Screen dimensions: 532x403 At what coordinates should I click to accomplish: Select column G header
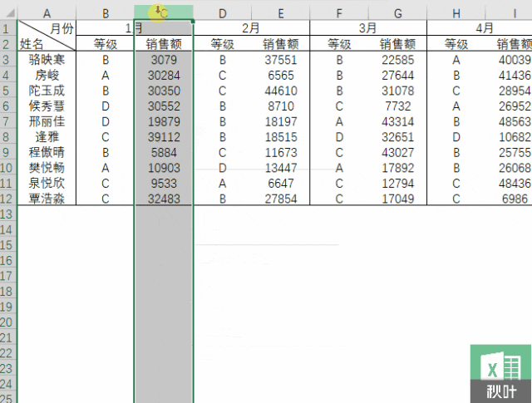pos(397,13)
